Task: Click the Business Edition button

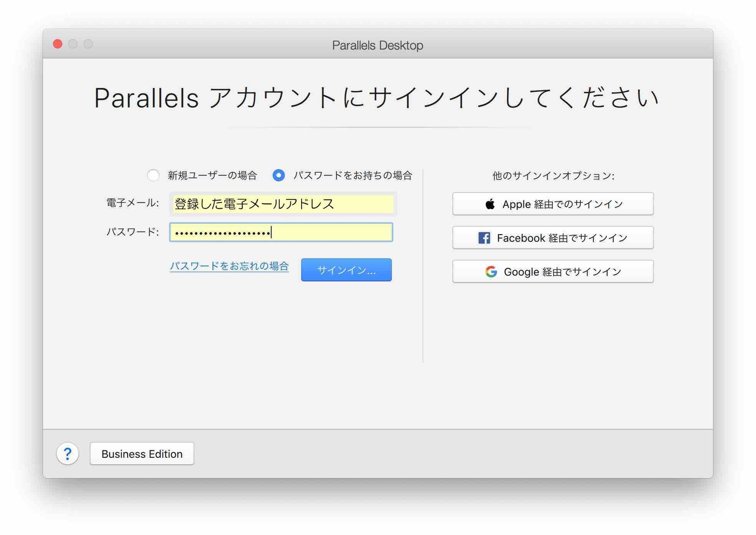Action: pyautogui.click(x=142, y=453)
